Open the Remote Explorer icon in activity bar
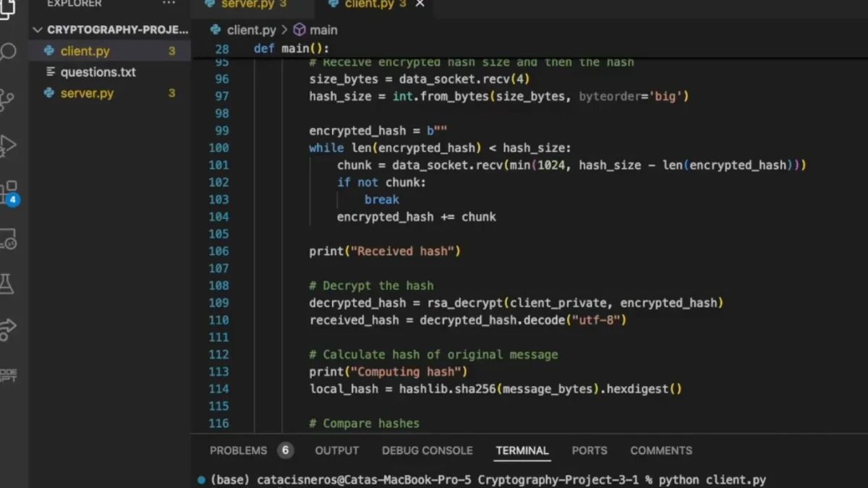Viewport: 868px width, 488px height. coord(7,239)
